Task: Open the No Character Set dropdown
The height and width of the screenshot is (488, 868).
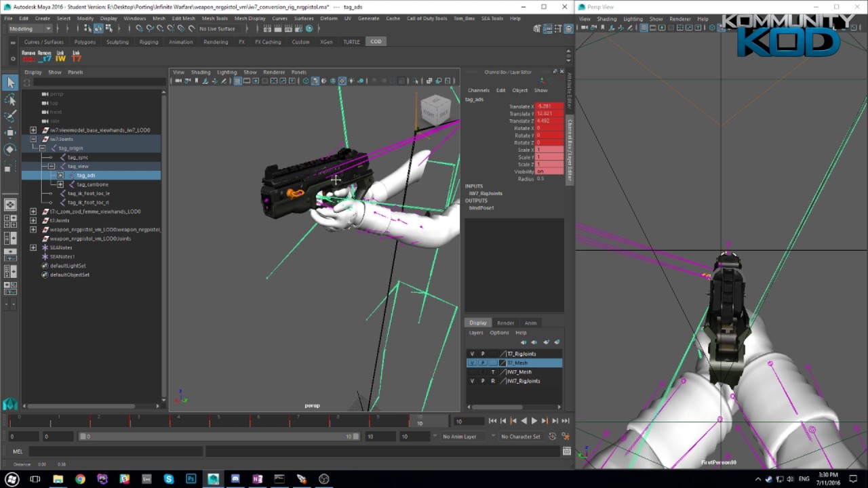Action: (520, 436)
